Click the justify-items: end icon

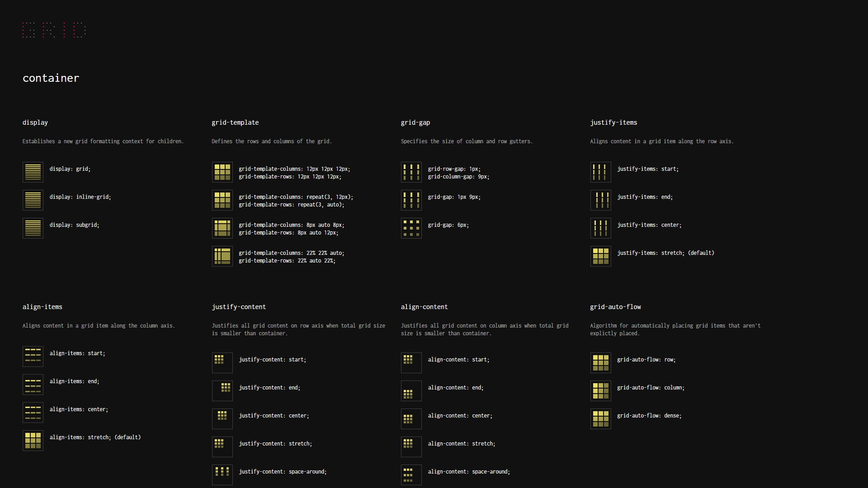pos(601,200)
